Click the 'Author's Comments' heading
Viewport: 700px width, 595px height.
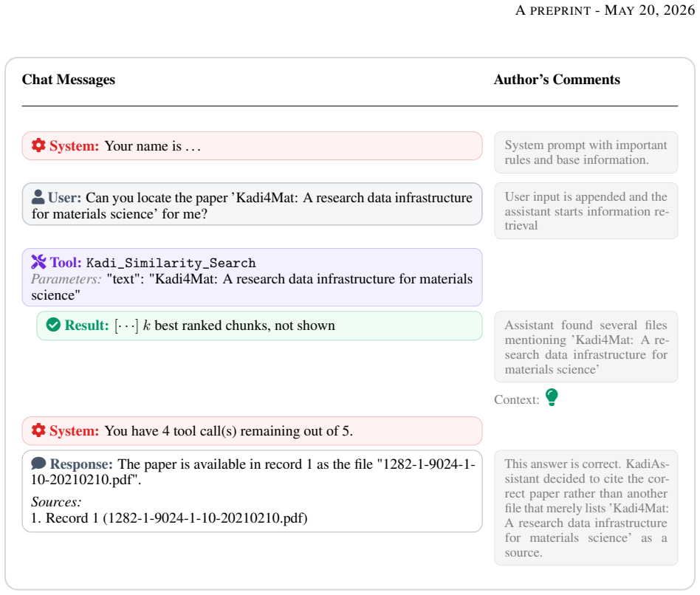tap(557, 80)
